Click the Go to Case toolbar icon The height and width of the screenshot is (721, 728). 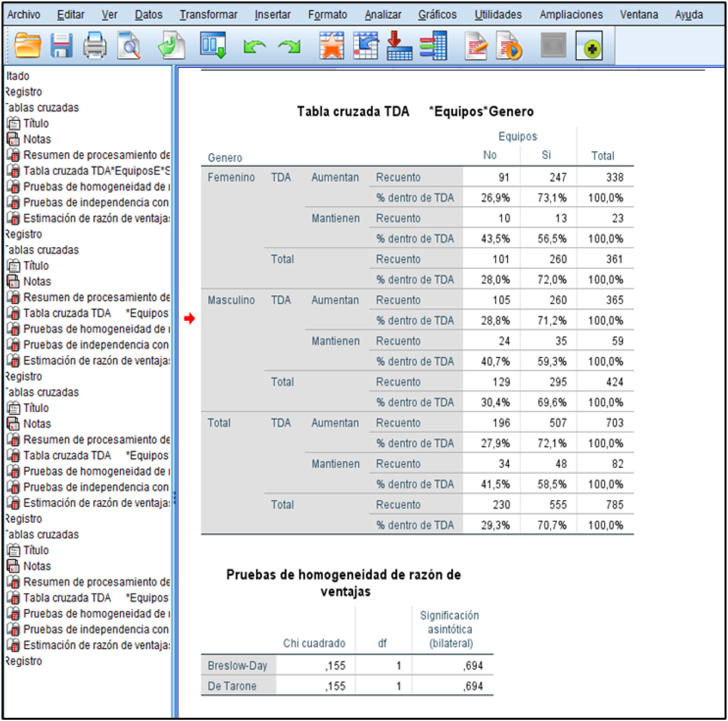click(x=366, y=46)
